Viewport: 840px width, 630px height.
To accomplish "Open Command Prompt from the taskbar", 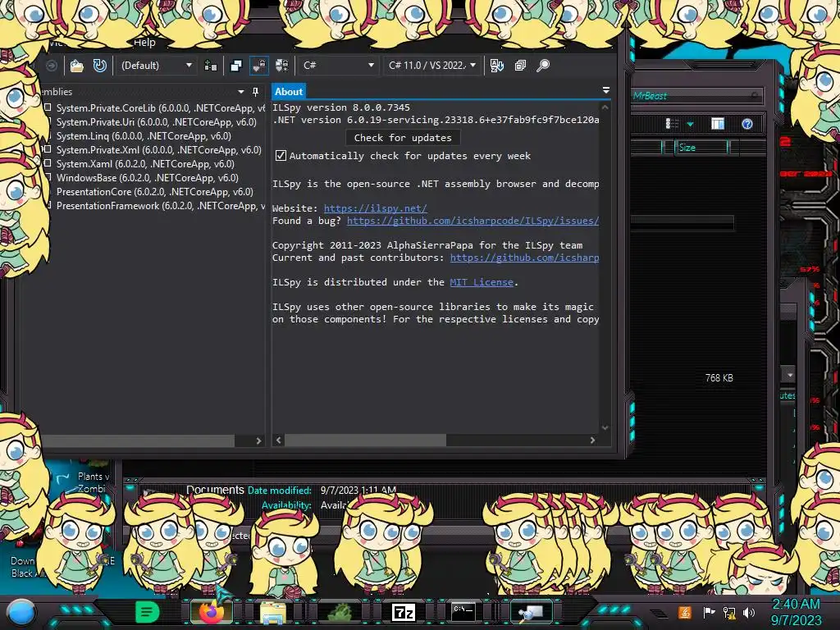I will coord(463,612).
